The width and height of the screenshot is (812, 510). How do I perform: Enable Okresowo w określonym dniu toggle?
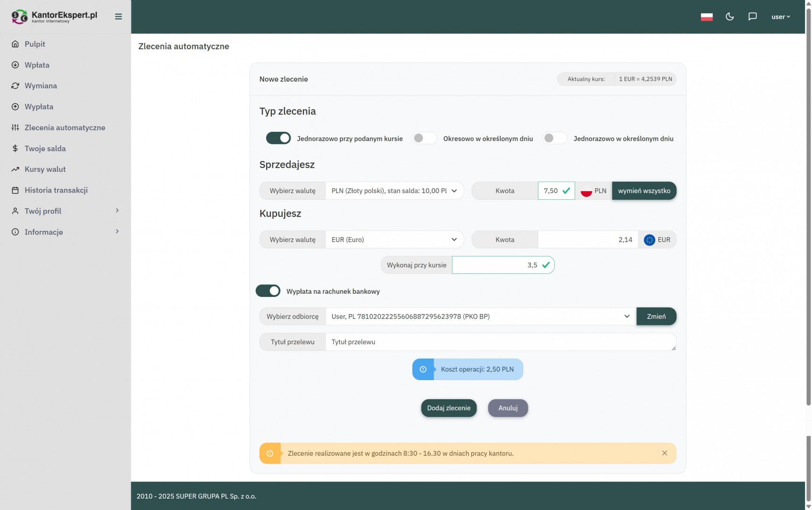[x=424, y=138]
